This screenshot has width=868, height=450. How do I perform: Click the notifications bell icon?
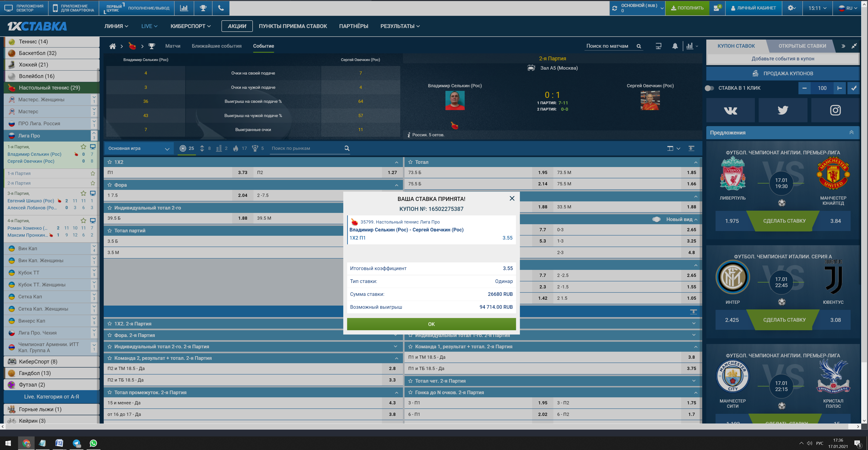[x=675, y=46]
